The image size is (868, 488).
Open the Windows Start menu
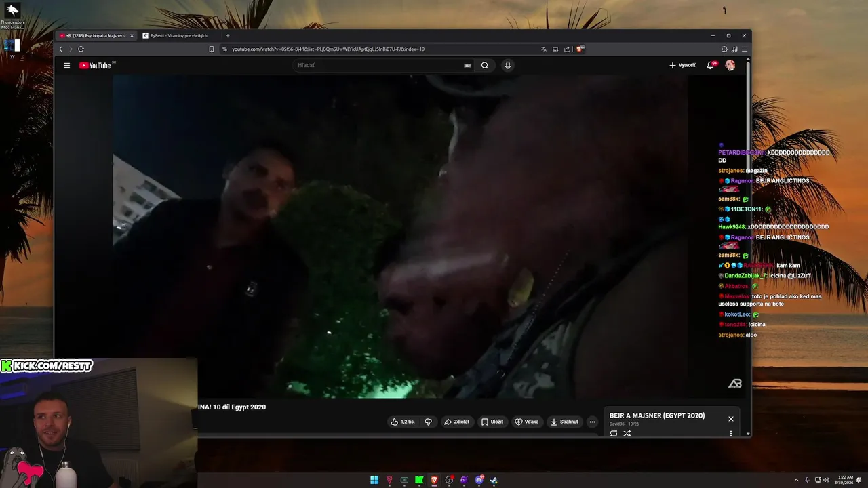pyautogui.click(x=374, y=480)
